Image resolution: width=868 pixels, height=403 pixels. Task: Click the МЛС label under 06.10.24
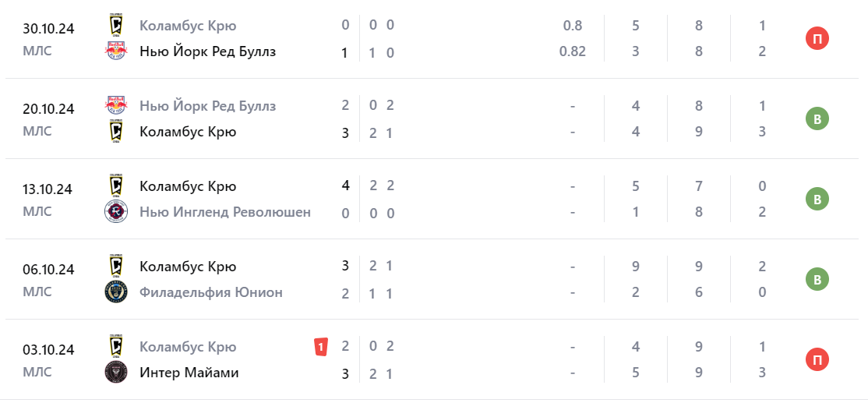click(37, 292)
